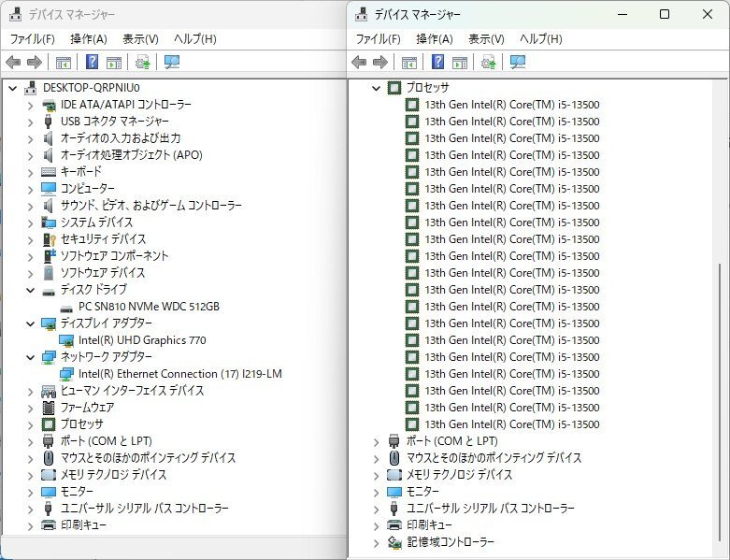Viewport: 730px width, 560px height.
Task: Collapse ネットワーク アダプター category
Action: coord(30,357)
